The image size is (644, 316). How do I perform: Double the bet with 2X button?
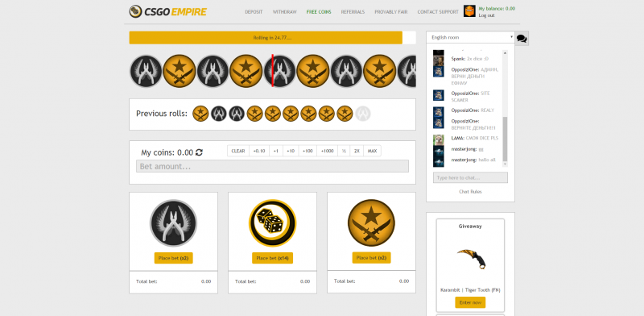click(x=357, y=151)
